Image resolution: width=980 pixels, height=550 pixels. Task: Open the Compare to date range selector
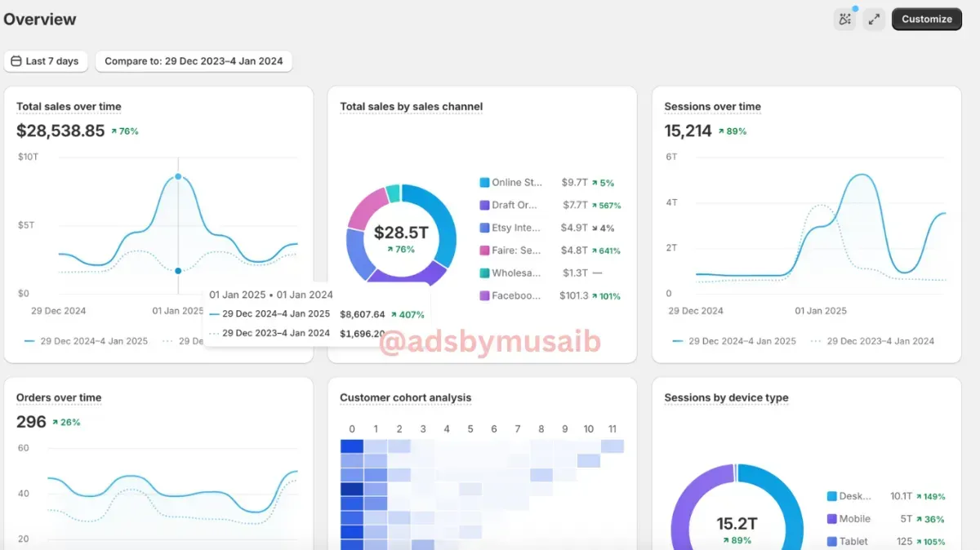point(194,61)
